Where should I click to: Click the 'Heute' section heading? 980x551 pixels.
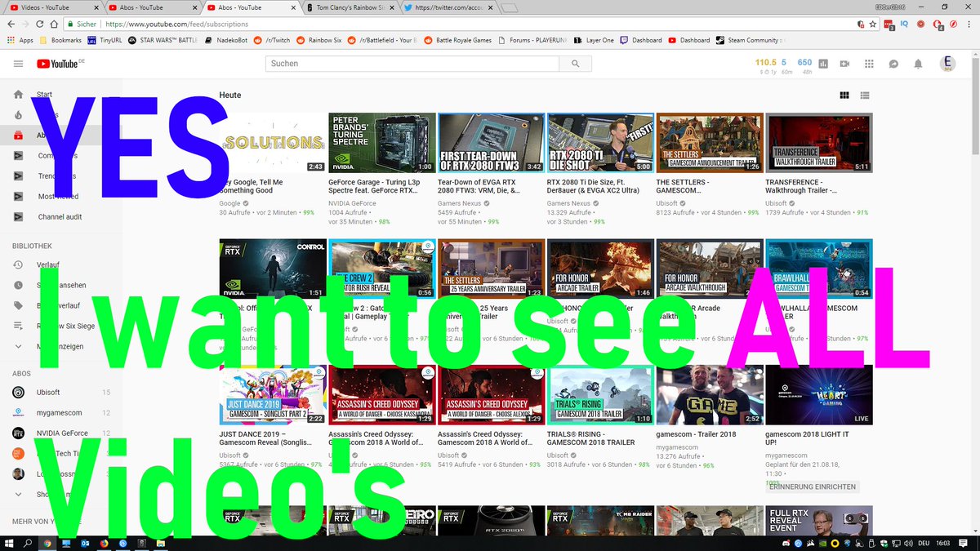(x=230, y=96)
